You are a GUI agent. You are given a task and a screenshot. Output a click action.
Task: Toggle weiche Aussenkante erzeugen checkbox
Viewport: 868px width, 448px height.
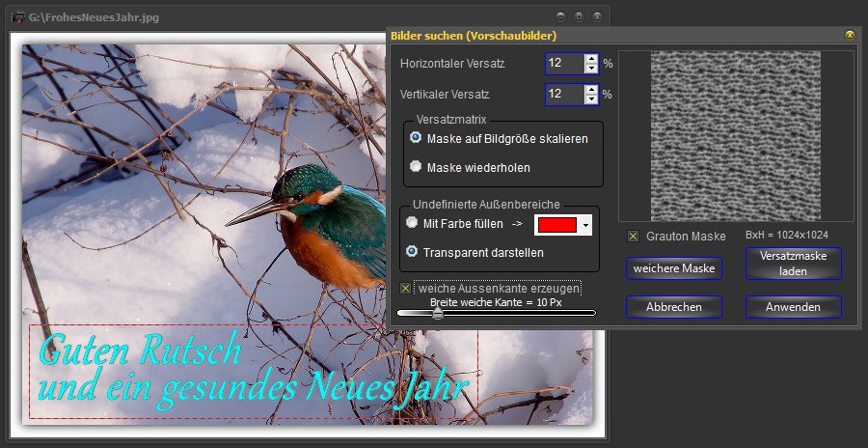tap(406, 289)
